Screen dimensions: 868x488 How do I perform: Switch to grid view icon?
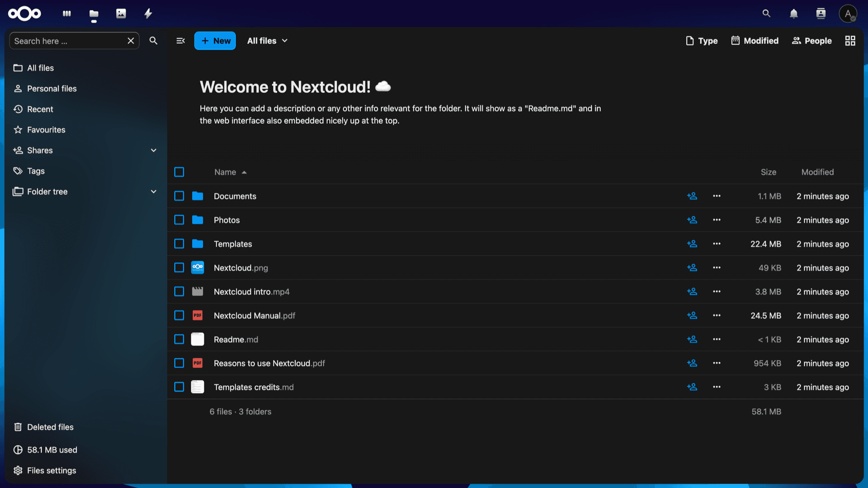pos(850,41)
